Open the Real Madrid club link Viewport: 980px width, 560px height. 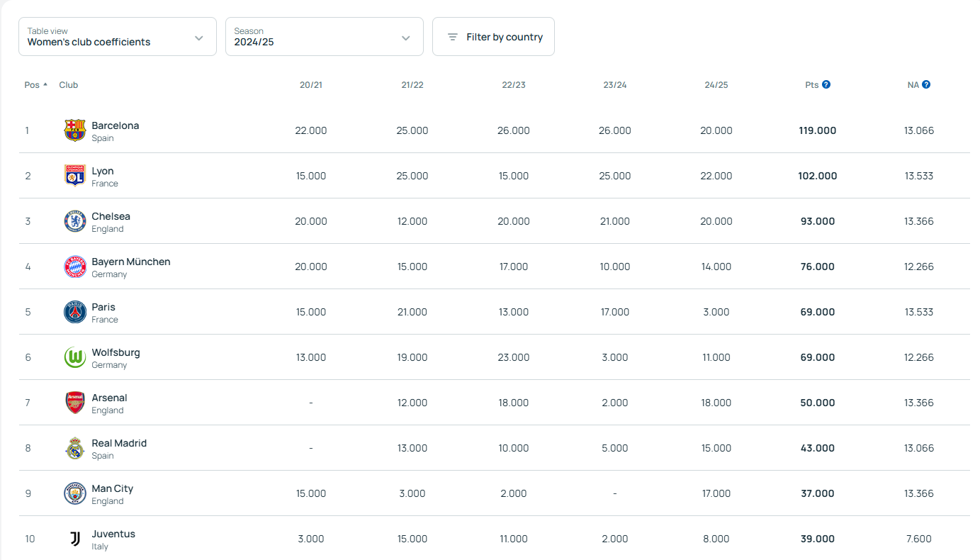(119, 443)
